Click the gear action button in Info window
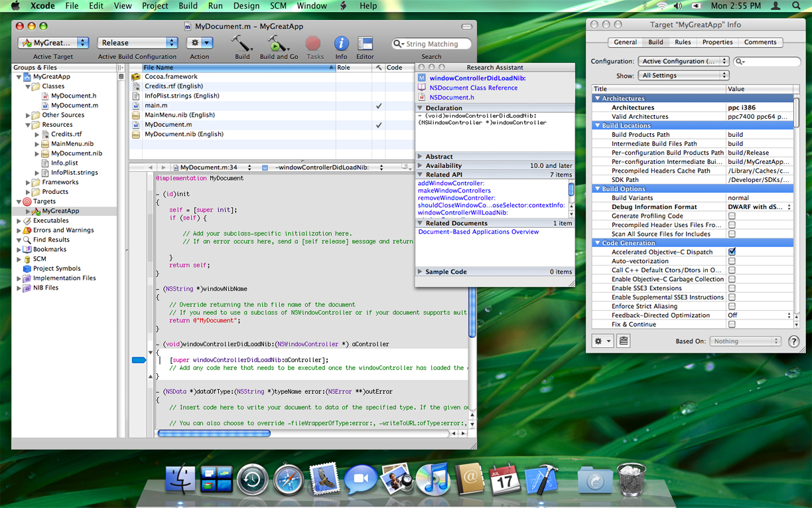The image size is (812, 508). (603, 341)
